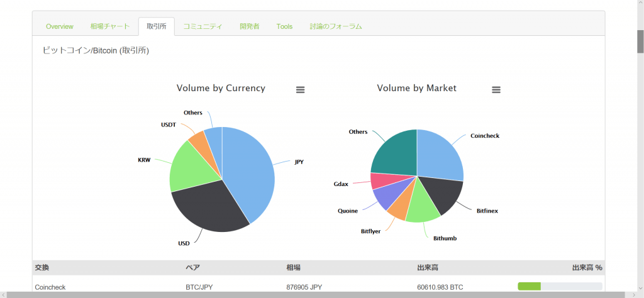Open the 相場チャート tab
Screen dimensions: 644x298
point(110,26)
